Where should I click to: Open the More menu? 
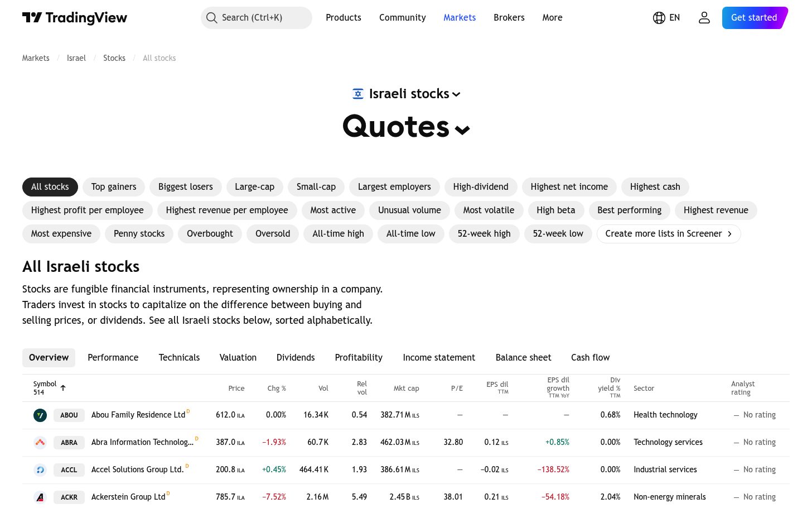pos(553,18)
